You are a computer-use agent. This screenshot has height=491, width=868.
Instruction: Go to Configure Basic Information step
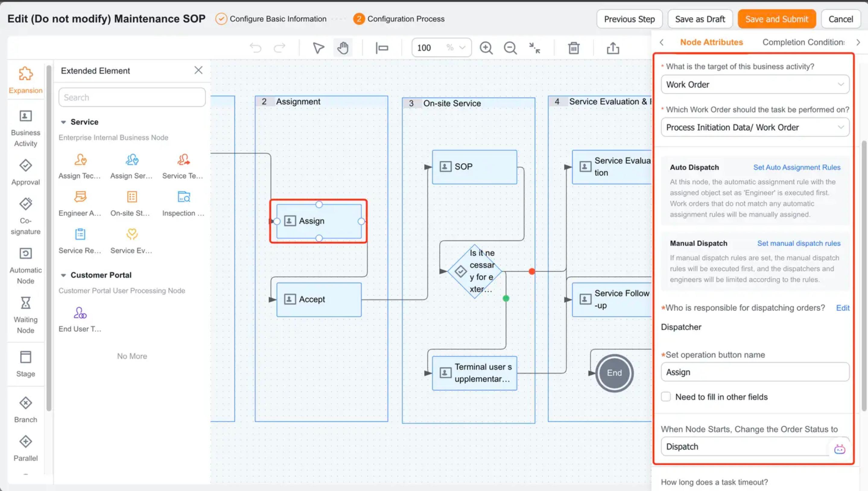click(x=271, y=19)
